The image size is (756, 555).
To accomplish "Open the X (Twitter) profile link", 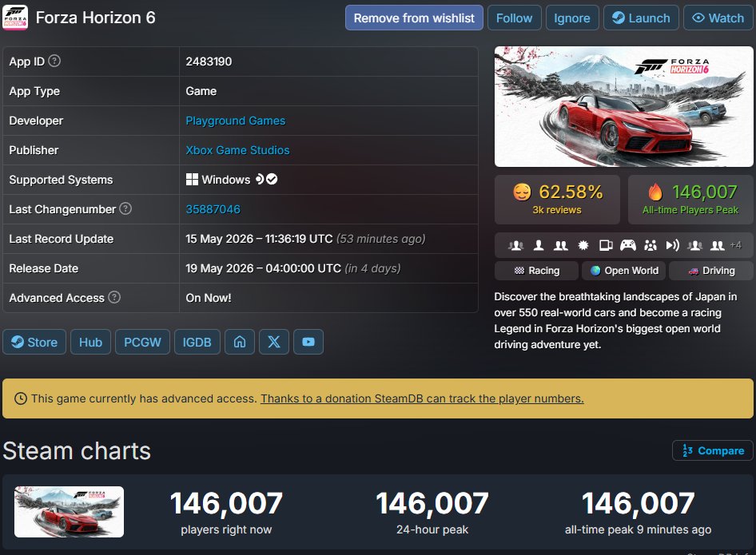I will pos(274,342).
